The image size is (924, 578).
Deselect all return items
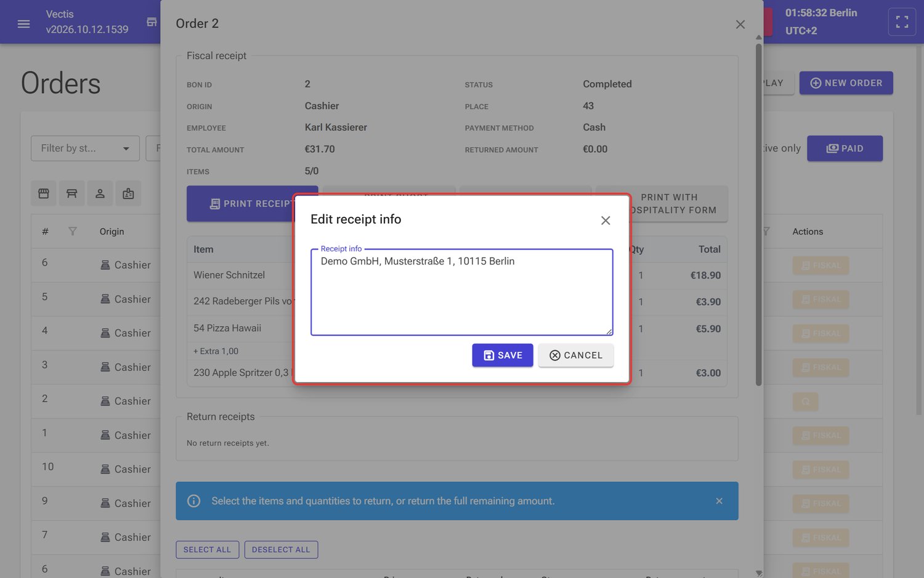point(281,550)
